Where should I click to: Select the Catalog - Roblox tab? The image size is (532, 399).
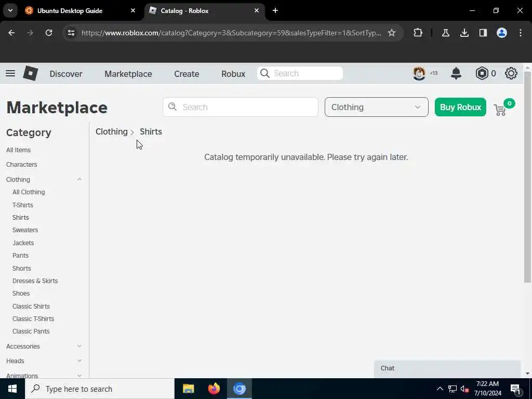pyautogui.click(x=205, y=10)
